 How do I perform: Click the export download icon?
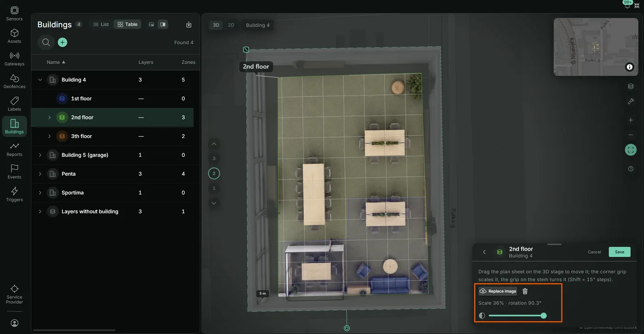click(x=189, y=24)
